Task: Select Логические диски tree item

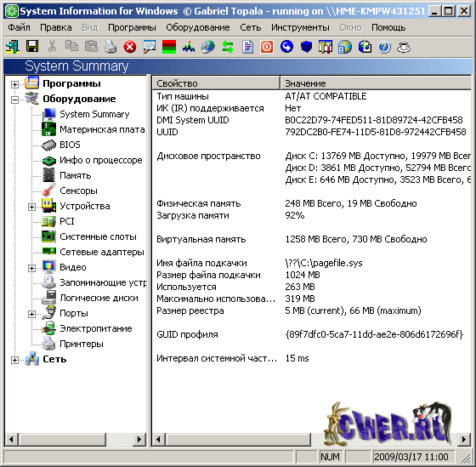Action: [x=99, y=298]
